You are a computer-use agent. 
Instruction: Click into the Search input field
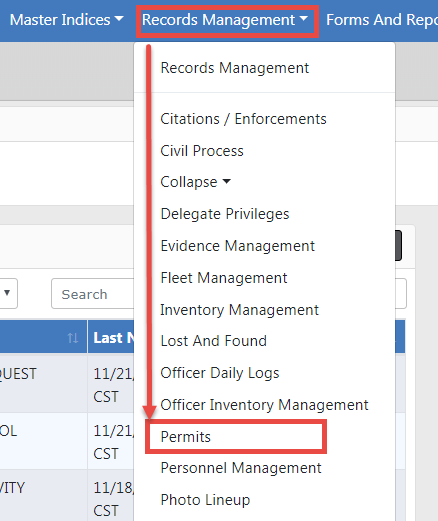[x=93, y=294]
